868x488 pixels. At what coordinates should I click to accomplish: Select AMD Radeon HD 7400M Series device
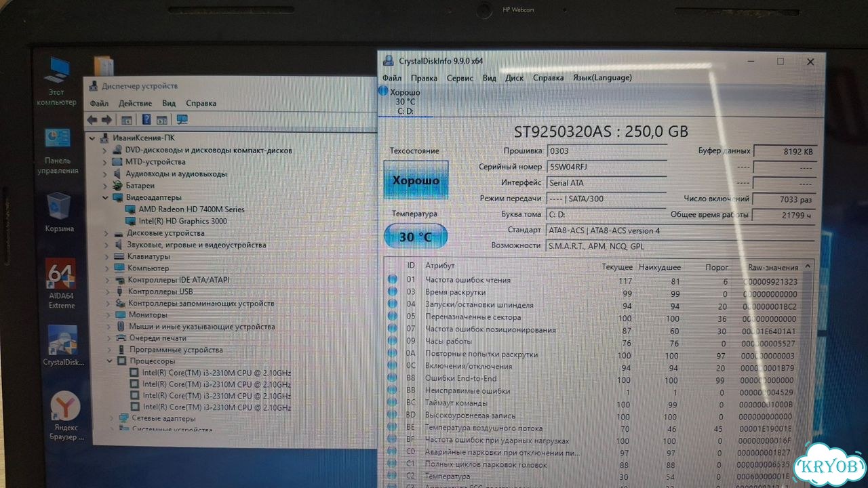(192, 209)
